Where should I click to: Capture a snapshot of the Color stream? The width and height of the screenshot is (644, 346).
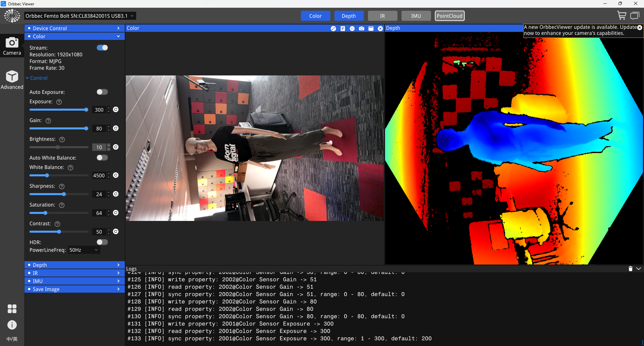361,28
